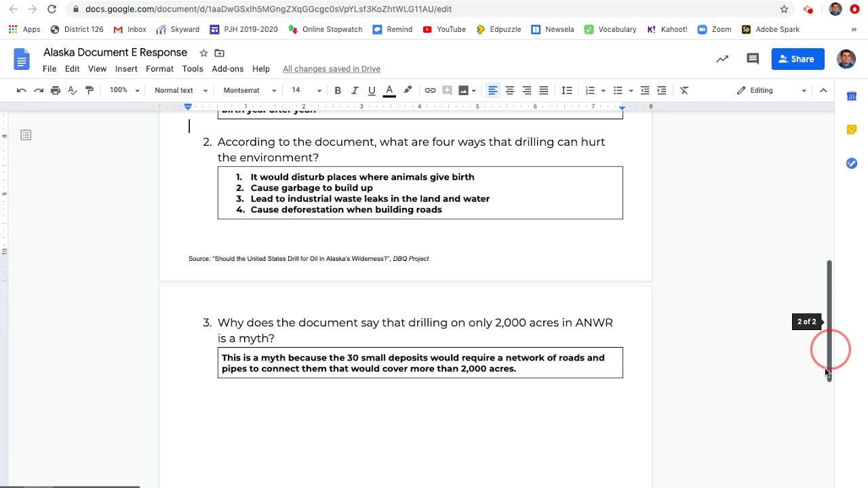
Task: Open the insert image dropdown arrow
Action: pos(473,90)
